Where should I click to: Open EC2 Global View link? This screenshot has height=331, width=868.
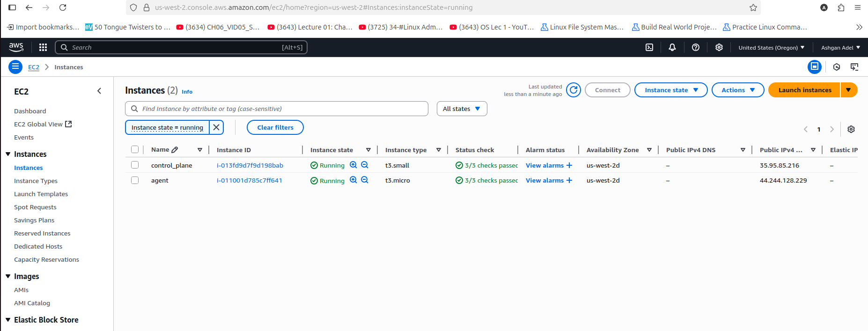point(43,124)
